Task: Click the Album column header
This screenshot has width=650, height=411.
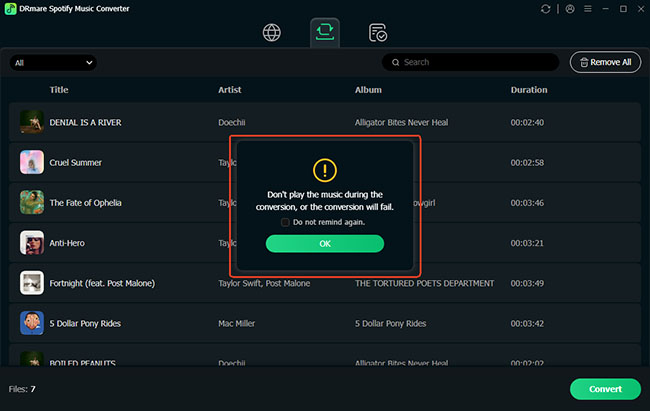Action: (x=368, y=90)
